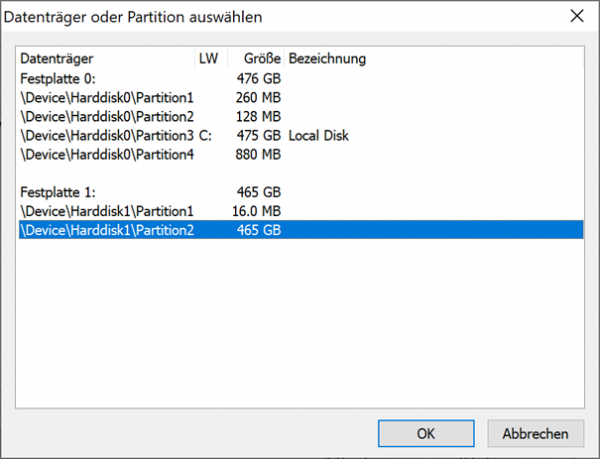Select Harddisk1 Partition1 16.0 MB row
This screenshot has width=600, height=459.
pyautogui.click(x=301, y=211)
